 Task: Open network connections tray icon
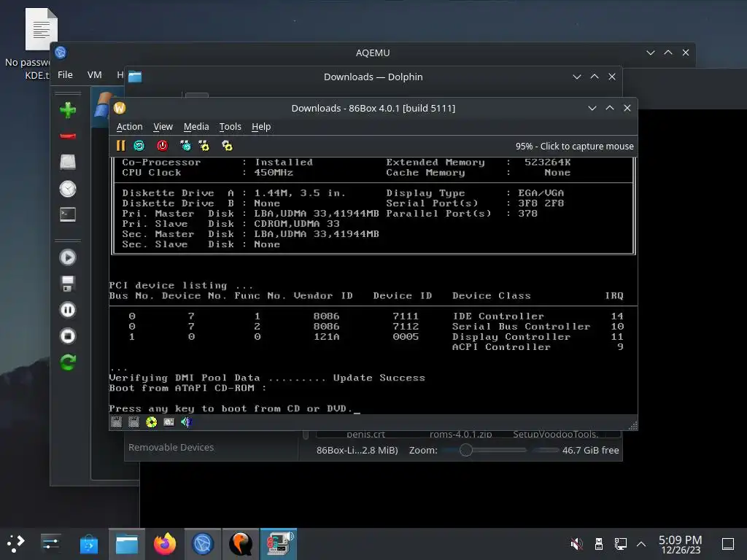point(620,543)
